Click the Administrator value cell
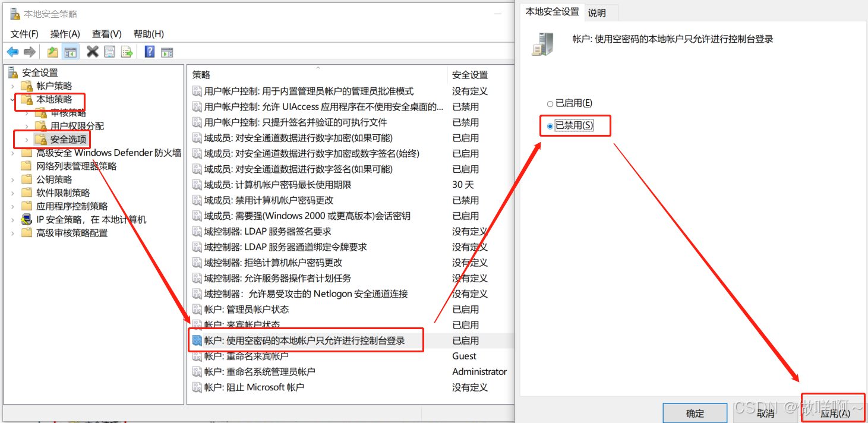This screenshot has height=423, width=868. [x=479, y=372]
